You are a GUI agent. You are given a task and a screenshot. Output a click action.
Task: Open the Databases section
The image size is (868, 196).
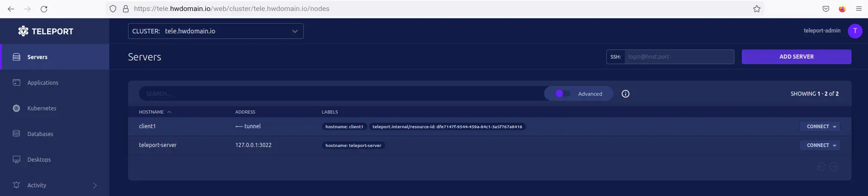click(55, 134)
